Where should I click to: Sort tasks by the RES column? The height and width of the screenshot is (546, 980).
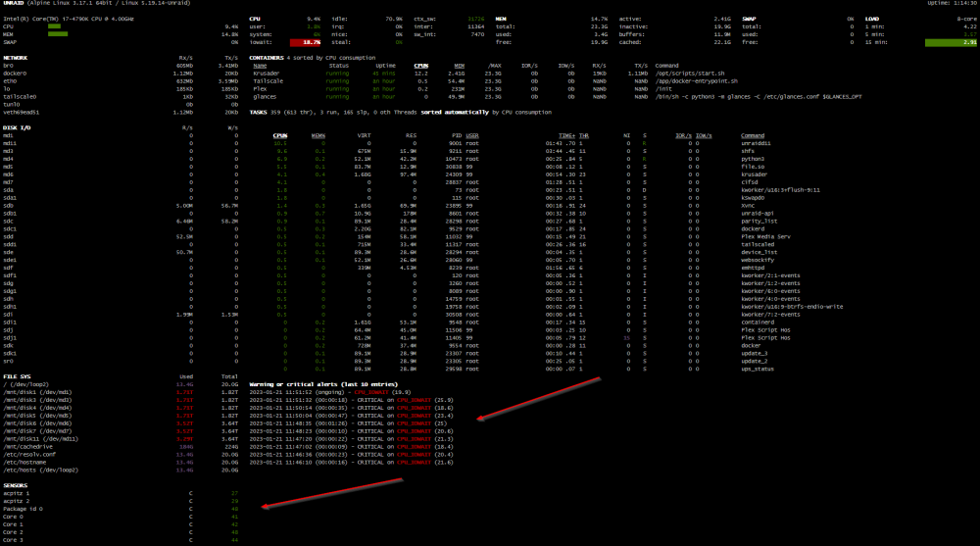click(x=411, y=135)
